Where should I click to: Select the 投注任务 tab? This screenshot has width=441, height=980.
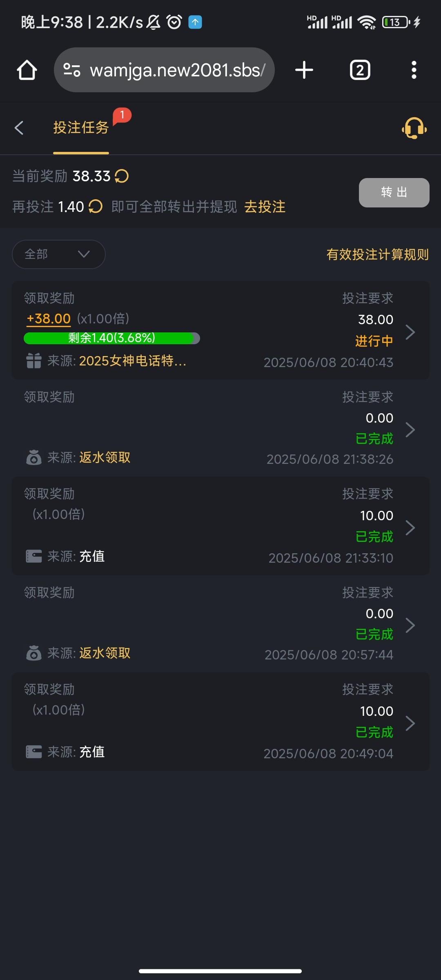click(x=81, y=128)
